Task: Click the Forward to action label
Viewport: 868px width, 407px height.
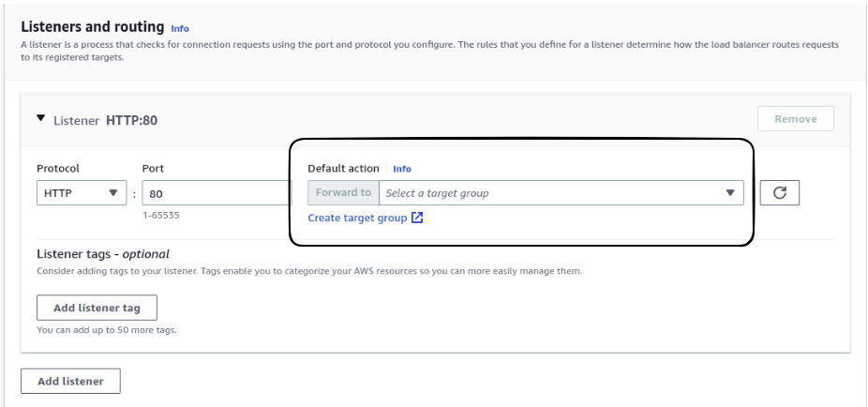Action: [x=343, y=193]
